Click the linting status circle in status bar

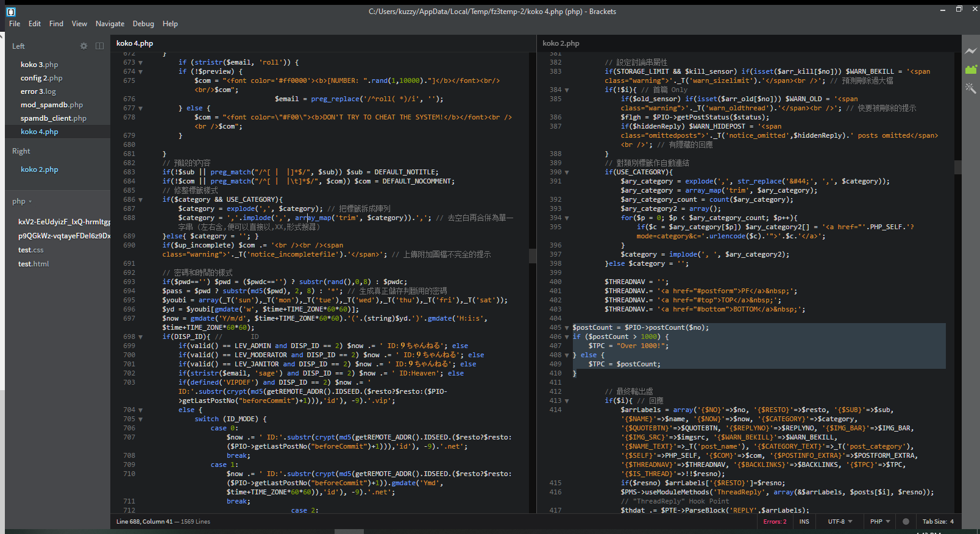[906, 522]
